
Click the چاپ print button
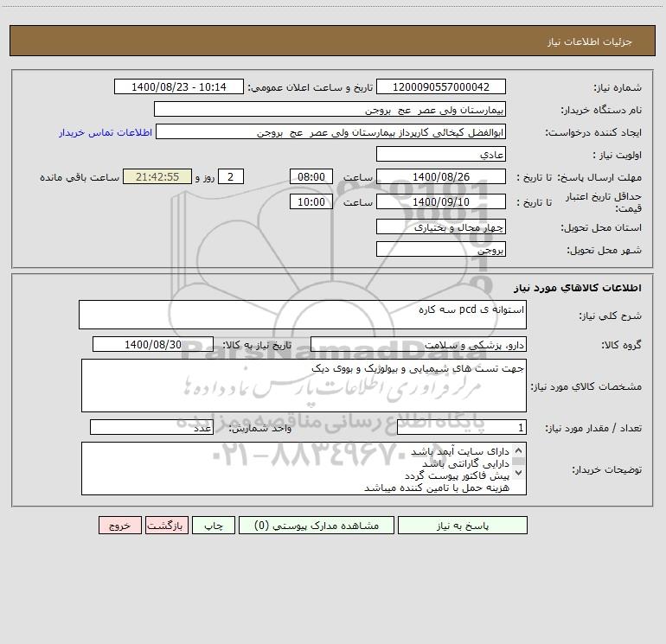pos(214,526)
